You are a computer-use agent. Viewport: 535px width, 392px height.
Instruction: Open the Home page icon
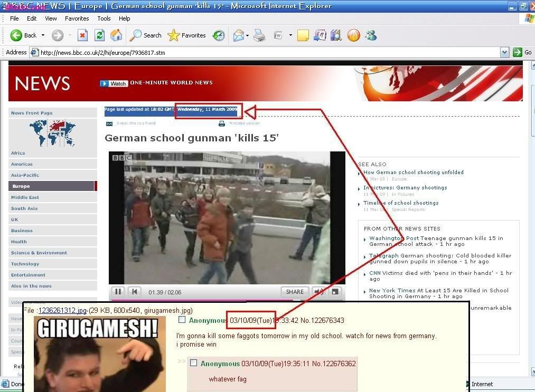[x=115, y=35]
